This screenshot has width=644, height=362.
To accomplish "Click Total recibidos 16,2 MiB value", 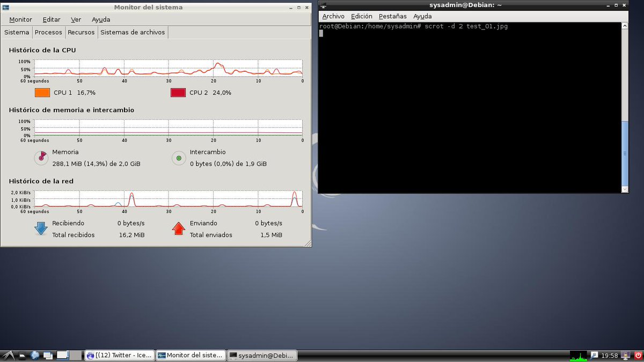I will (x=131, y=235).
